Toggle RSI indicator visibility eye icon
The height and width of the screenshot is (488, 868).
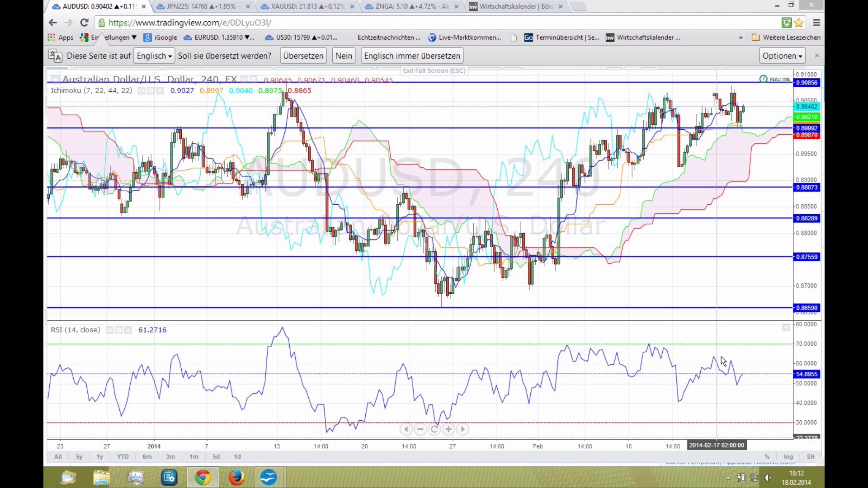click(109, 330)
